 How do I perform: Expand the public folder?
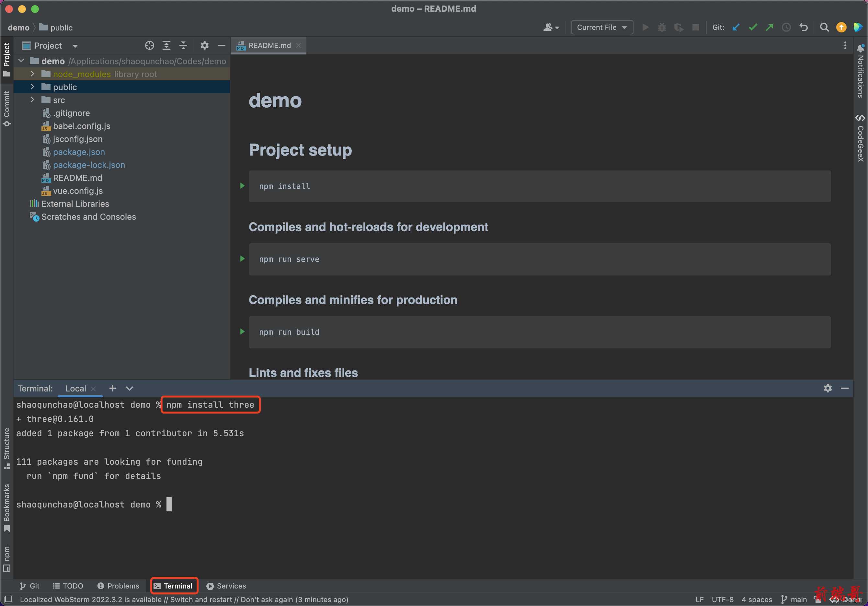(32, 87)
